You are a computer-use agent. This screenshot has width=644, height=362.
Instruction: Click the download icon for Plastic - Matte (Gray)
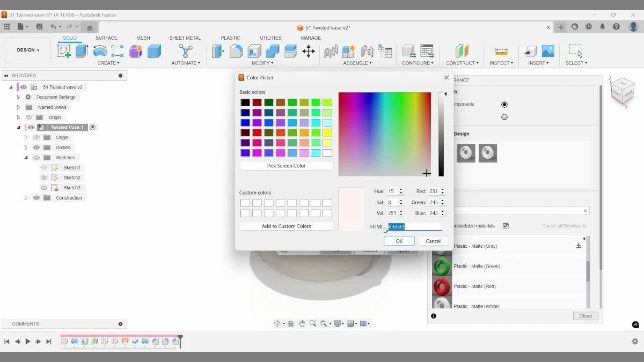pyautogui.click(x=579, y=245)
